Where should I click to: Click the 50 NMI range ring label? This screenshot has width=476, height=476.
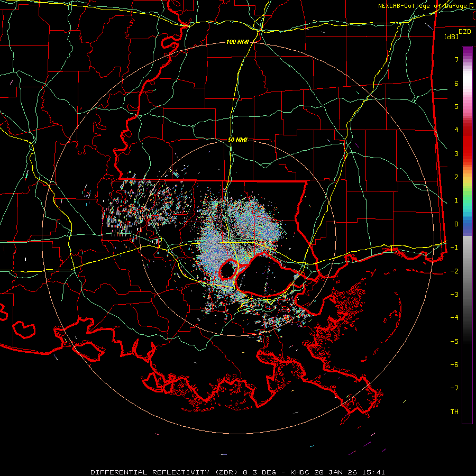coord(237,140)
